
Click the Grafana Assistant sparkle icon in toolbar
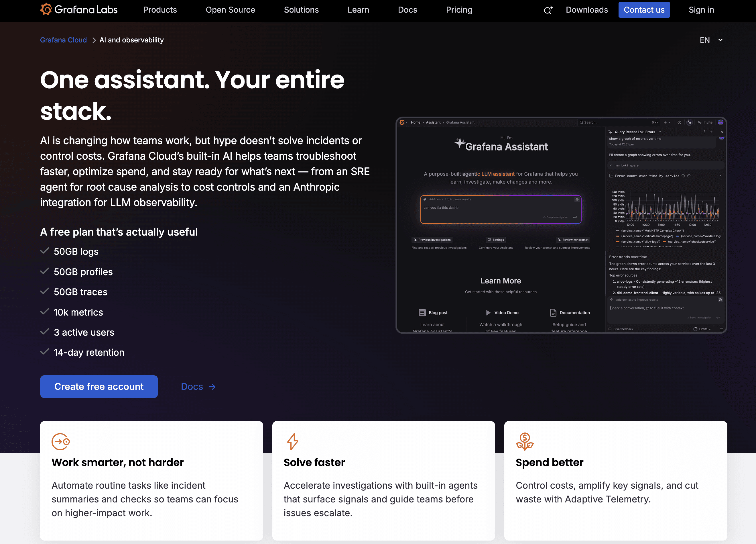pos(690,122)
